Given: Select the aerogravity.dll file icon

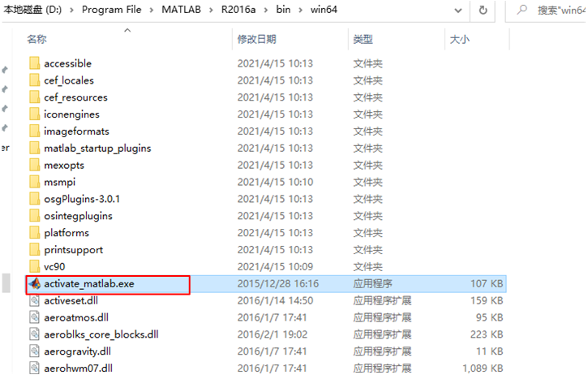Looking at the screenshot, I should pyautogui.click(x=34, y=351).
